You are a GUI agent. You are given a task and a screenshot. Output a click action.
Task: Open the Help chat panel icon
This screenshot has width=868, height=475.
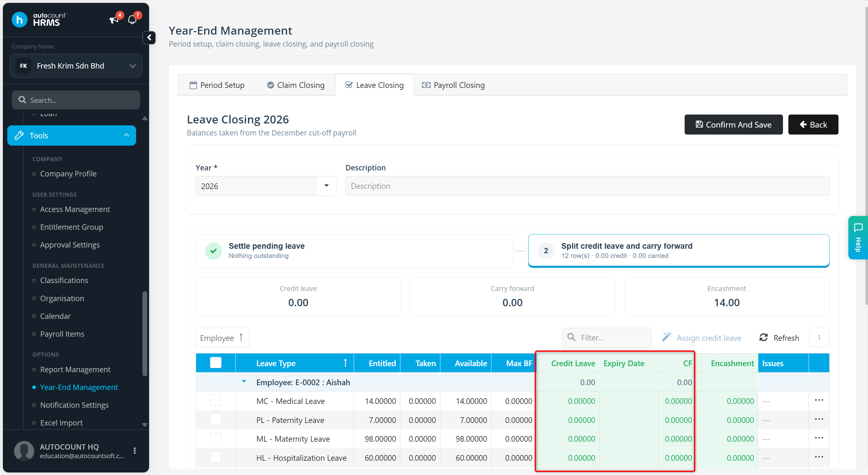coord(858,228)
